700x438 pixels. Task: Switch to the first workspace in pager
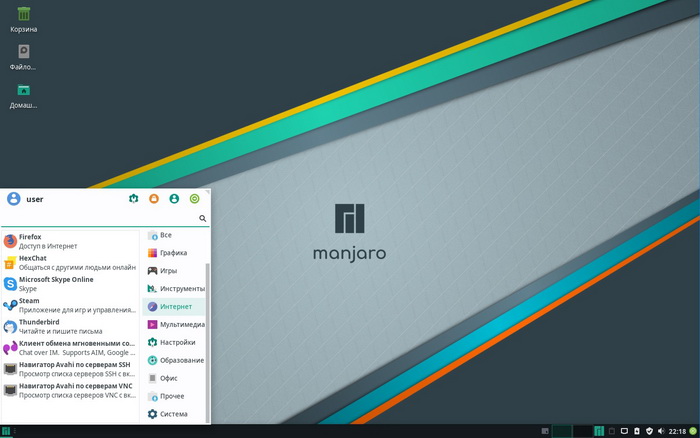tap(562, 431)
